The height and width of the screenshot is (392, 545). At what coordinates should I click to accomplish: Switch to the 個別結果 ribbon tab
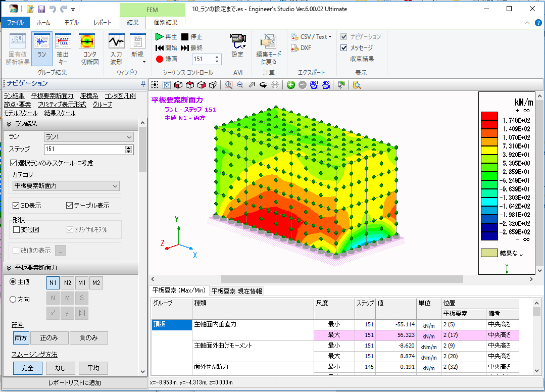click(x=166, y=23)
